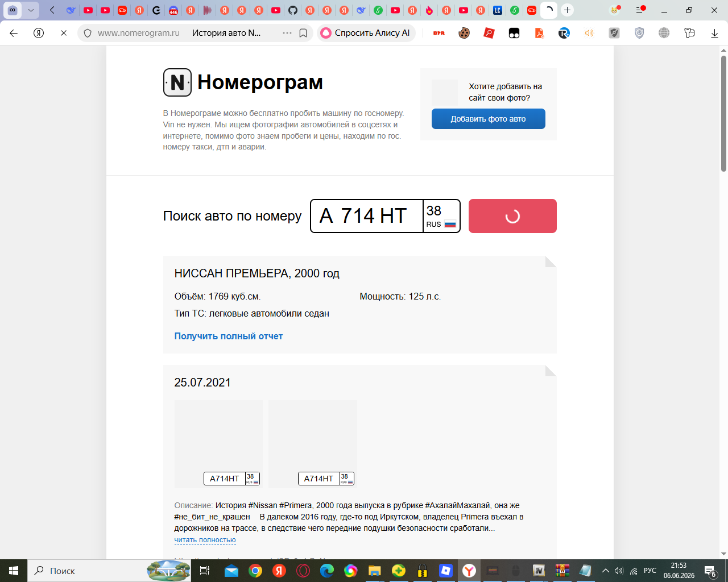Switch to the flame icon tab
Viewport: 728px width, 582px height.
[x=429, y=10]
